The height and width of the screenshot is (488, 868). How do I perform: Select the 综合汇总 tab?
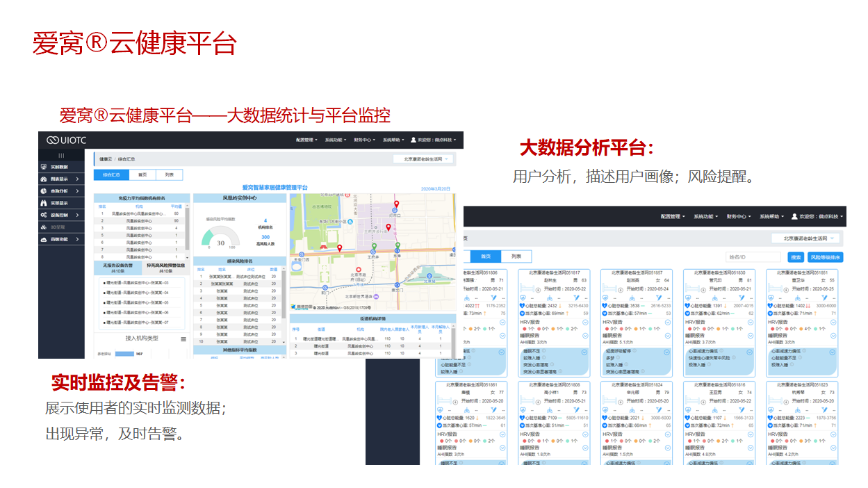pos(111,174)
